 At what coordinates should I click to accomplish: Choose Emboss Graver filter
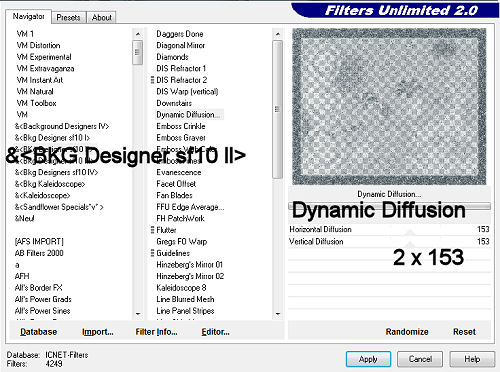181,138
